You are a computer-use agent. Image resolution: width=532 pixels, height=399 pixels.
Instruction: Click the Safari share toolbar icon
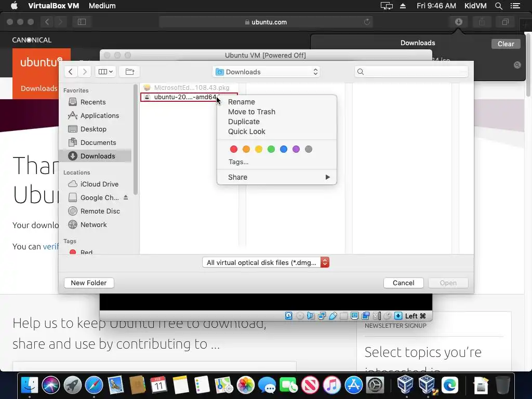pyautogui.click(x=482, y=22)
